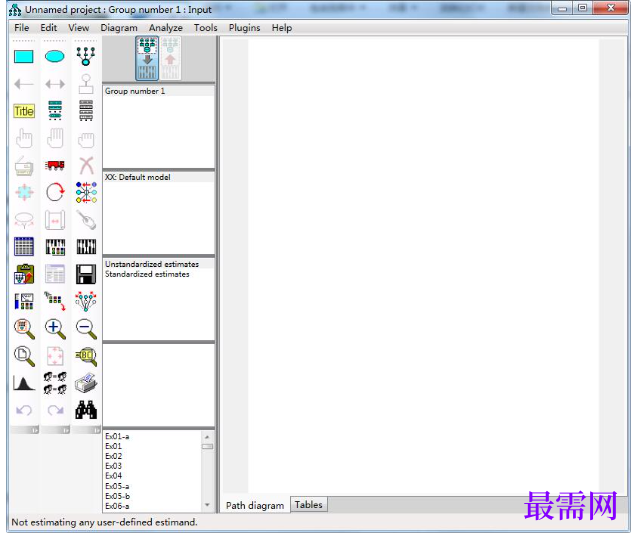This screenshot has width=636, height=537.
Task: Zoom out with the minus magnifier
Action: (x=86, y=329)
